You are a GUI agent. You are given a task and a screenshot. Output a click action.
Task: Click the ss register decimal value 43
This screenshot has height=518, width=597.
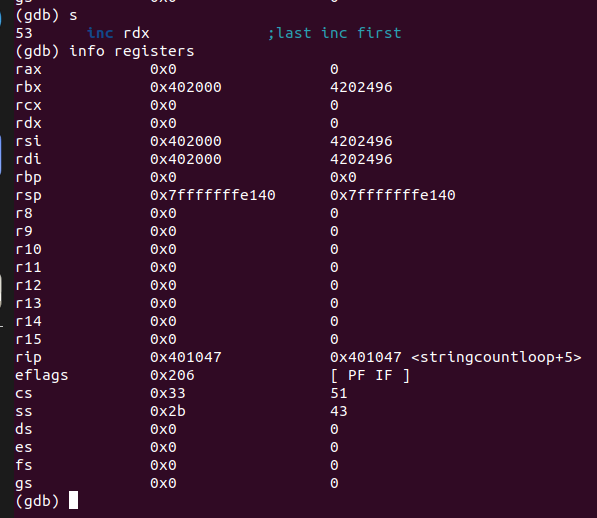[338, 411]
